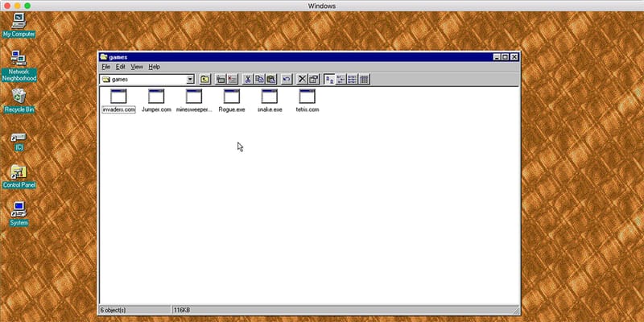
Task: Click the Copy toolbar icon
Action: click(x=259, y=79)
